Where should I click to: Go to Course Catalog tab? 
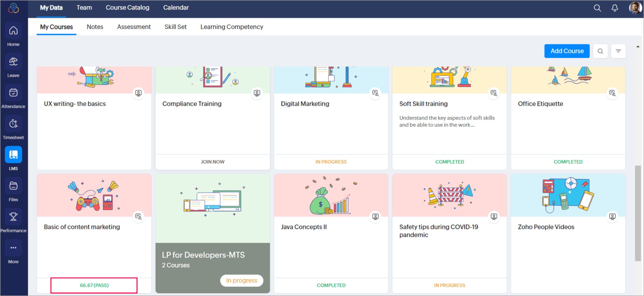(127, 8)
